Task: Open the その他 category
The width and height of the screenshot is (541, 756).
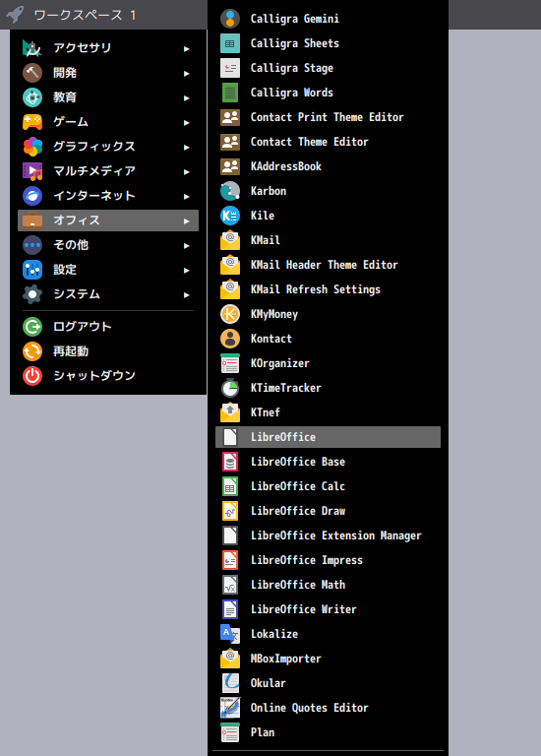Action: [108, 245]
